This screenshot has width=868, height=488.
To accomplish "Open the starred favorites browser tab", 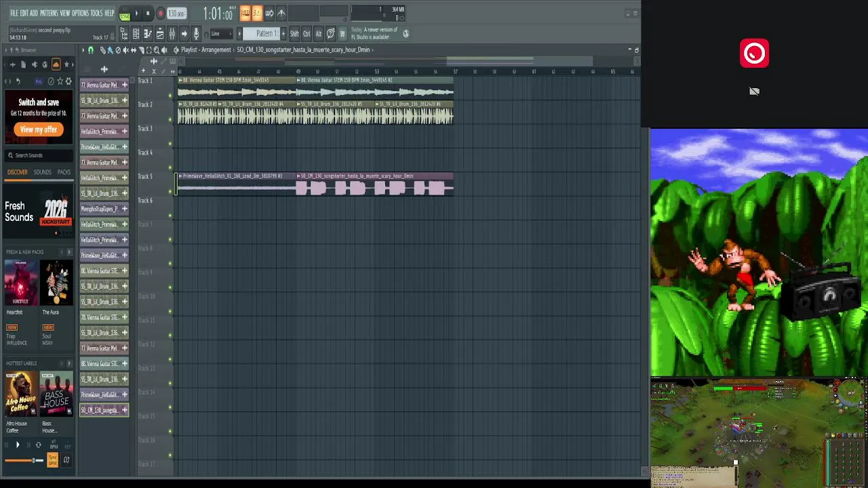I will (66, 64).
